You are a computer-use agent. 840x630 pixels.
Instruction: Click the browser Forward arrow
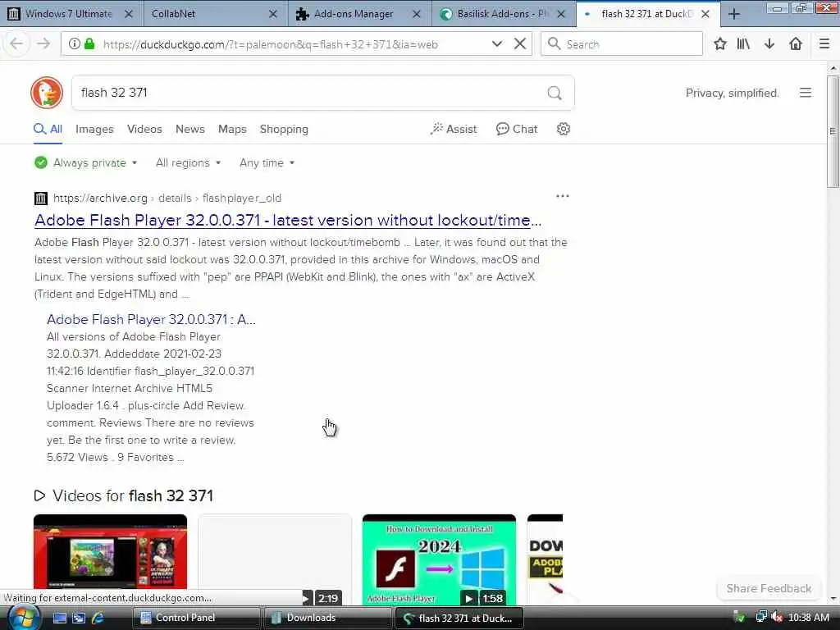43,44
